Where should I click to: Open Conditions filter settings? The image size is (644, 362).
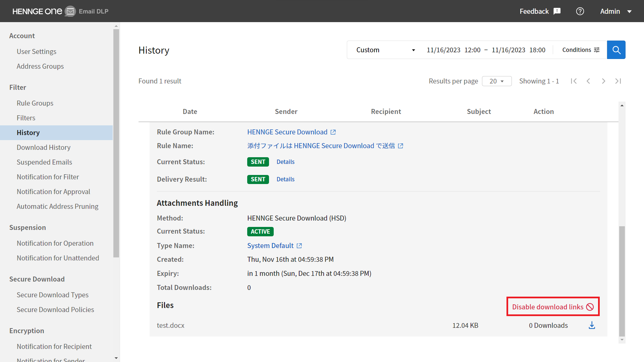581,50
